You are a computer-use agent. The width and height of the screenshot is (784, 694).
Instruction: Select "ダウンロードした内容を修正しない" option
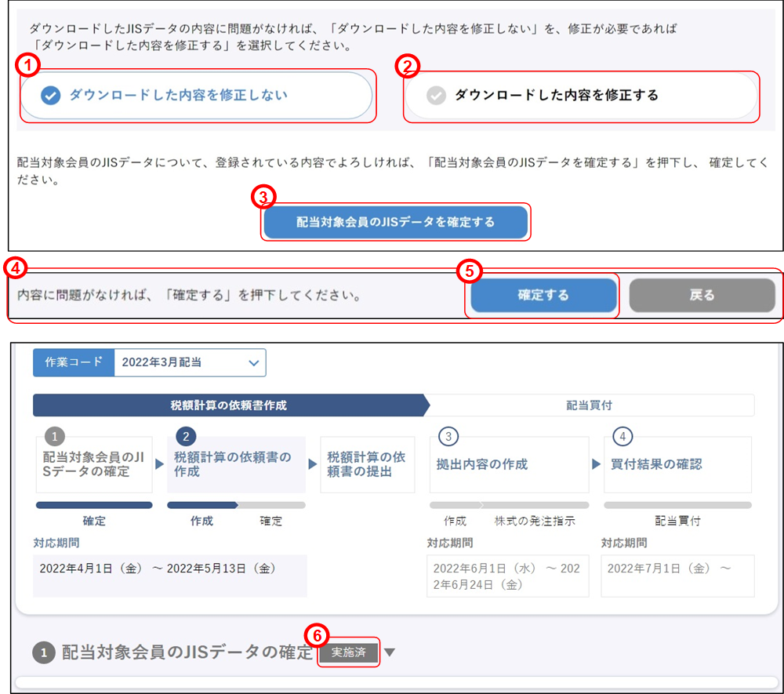click(196, 96)
